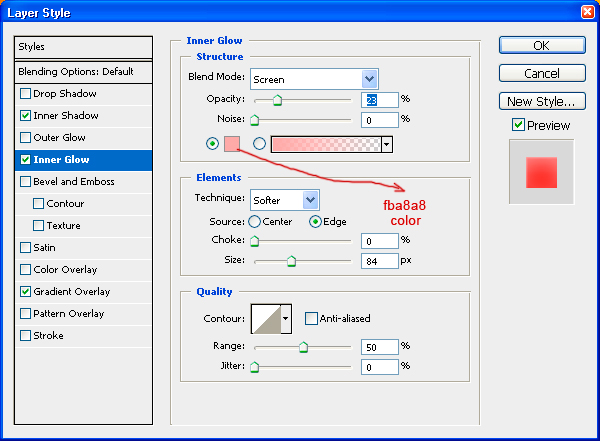This screenshot has height=441, width=600.
Task: Click the Noise percentage field
Action: [x=380, y=120]
